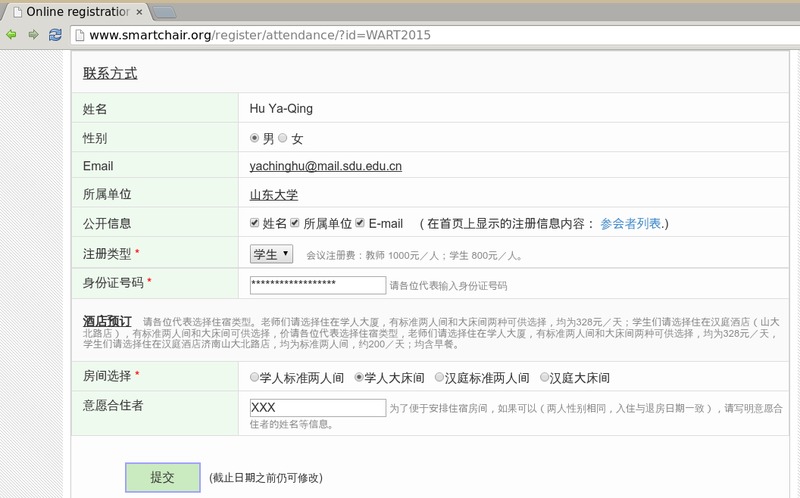This screenshot has width=800, height=498.
Task: Reload the page with the refresh icon
Action: click(x=55, y=35)
